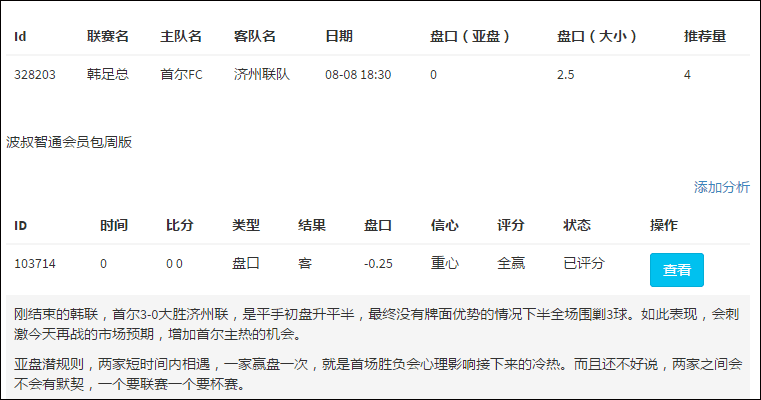Screen dimensions: 761x400
Task: Click the 2.5 over/under value
Action: 565,75
